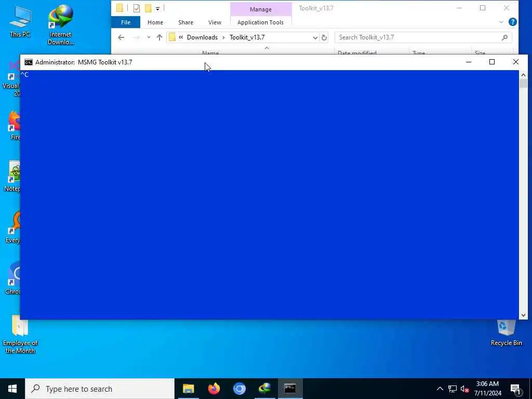Maximize the MSMG Toolkit console window

pyautogui.click(x=492, y=62)
